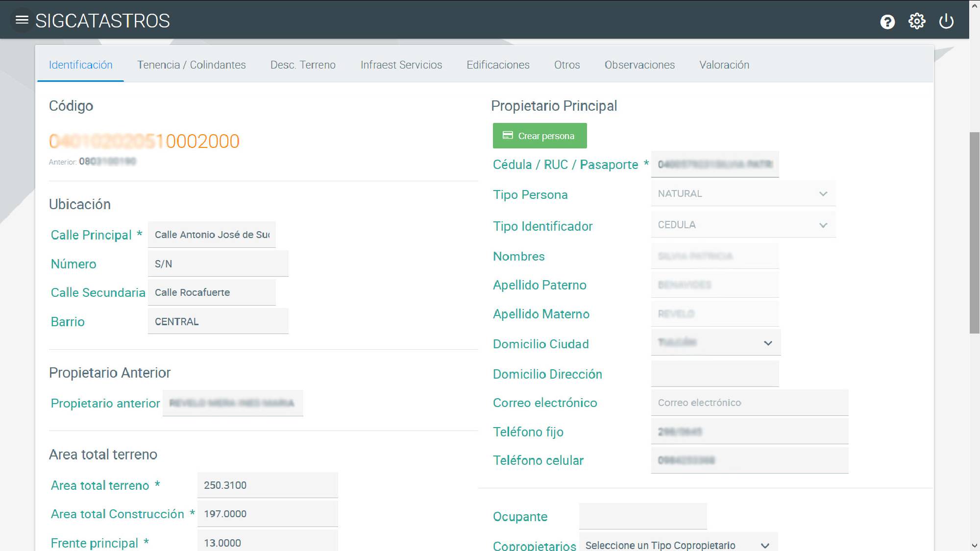Viewport: 980px width, 551px height.
Task: Switch to the Valoración tab
Action: [x=724, y=65]
